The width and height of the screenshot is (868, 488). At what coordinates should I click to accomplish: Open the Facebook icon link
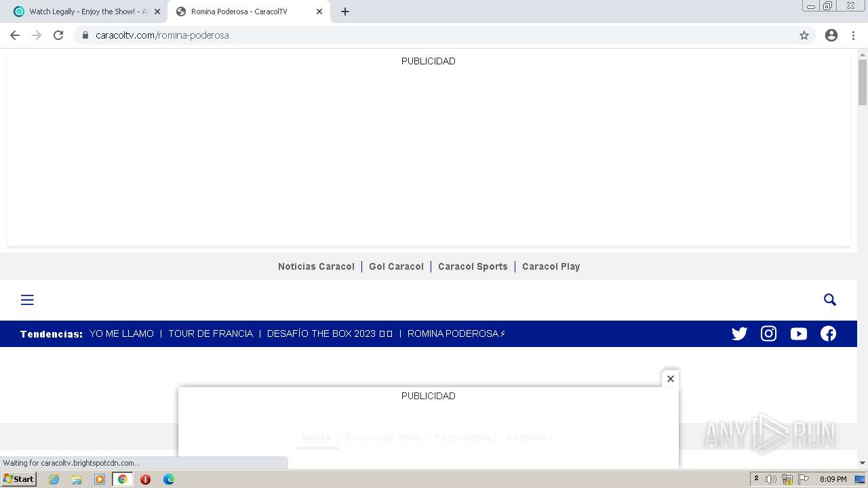(828, 333)
